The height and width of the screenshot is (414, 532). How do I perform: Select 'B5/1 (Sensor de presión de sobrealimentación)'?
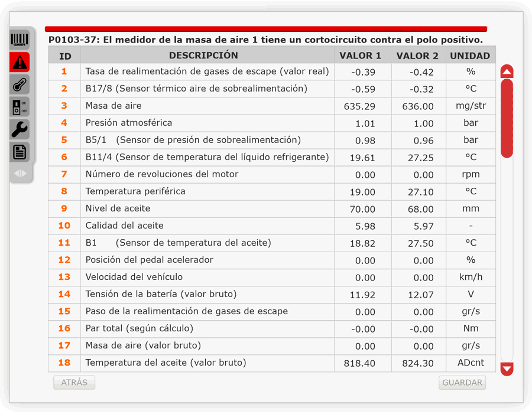click(272, 141)
